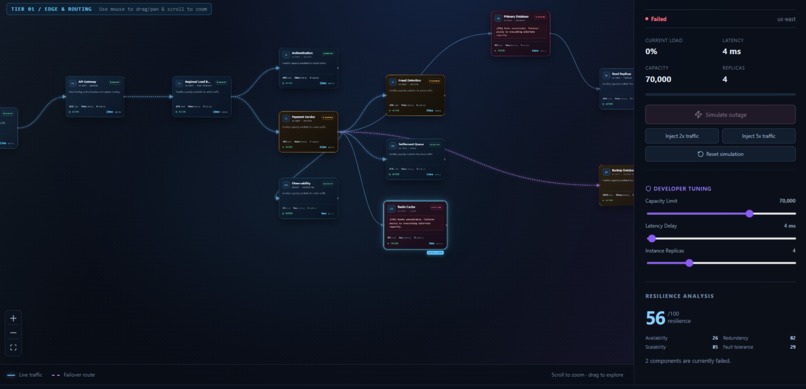Adjust the Instance Replicas slider
Image resolution: width=806 pixels, height=389 pixels.
click(721, 263)
